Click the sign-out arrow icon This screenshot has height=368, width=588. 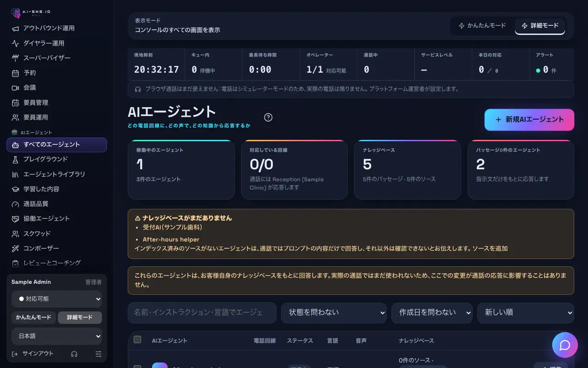click(x=15, y=354)
